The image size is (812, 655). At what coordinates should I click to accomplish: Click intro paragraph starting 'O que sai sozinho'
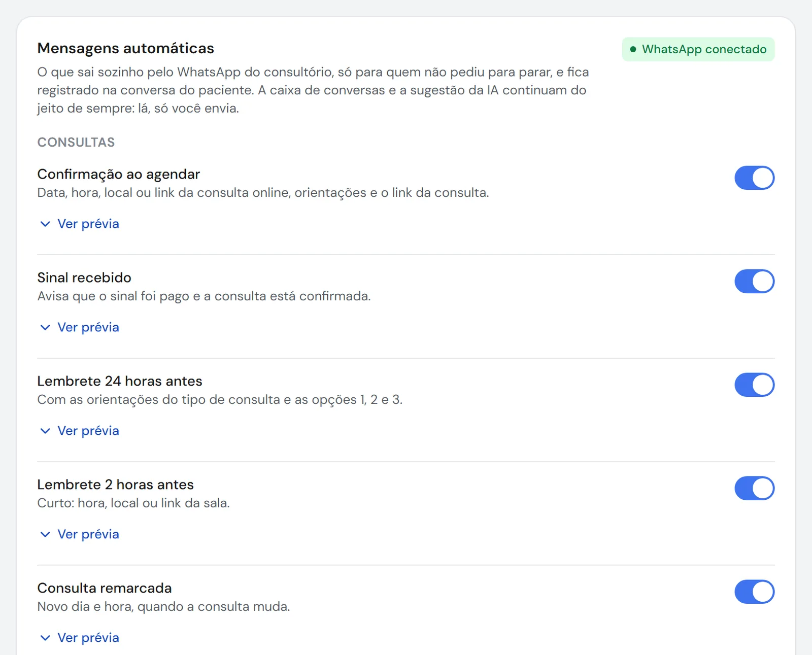313,90
